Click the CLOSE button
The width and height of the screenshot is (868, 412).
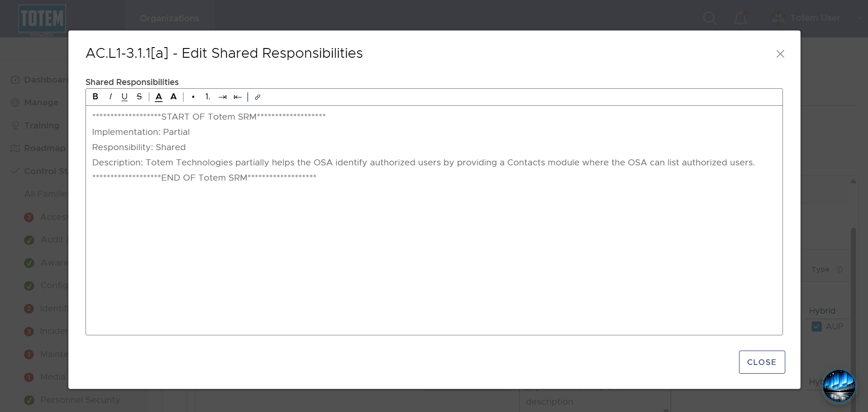(x=762, y=362)
